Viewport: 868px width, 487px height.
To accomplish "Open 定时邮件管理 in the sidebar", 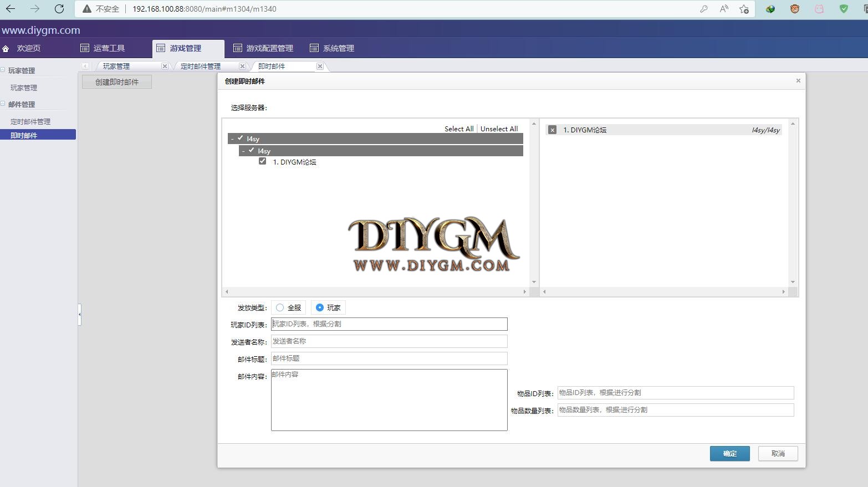I will (x=30, y=121).
